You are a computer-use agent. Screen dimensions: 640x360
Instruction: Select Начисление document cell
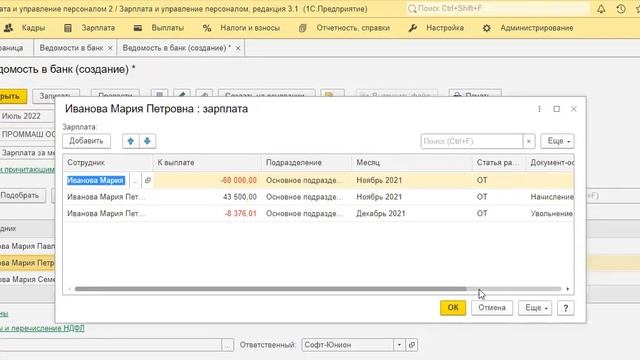pyautogui.click(x=550, y=197)
